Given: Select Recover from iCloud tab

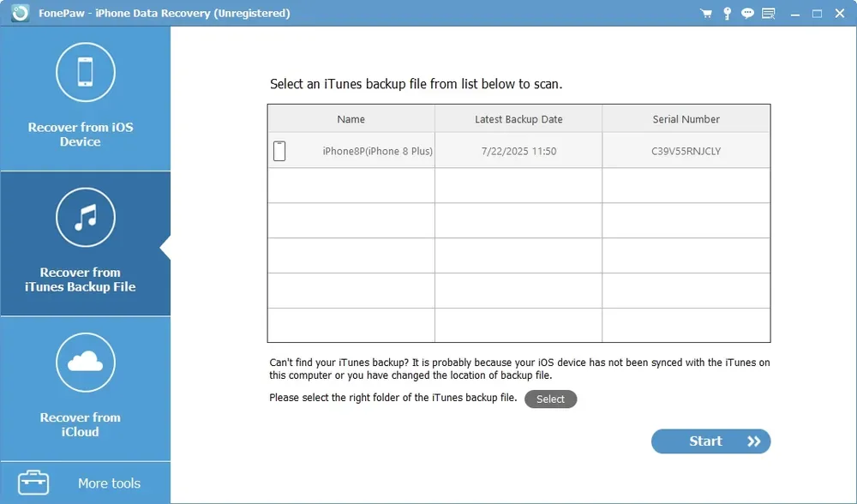Looking at the screenshot, I should pyautogui.click(x=81, y=424).
